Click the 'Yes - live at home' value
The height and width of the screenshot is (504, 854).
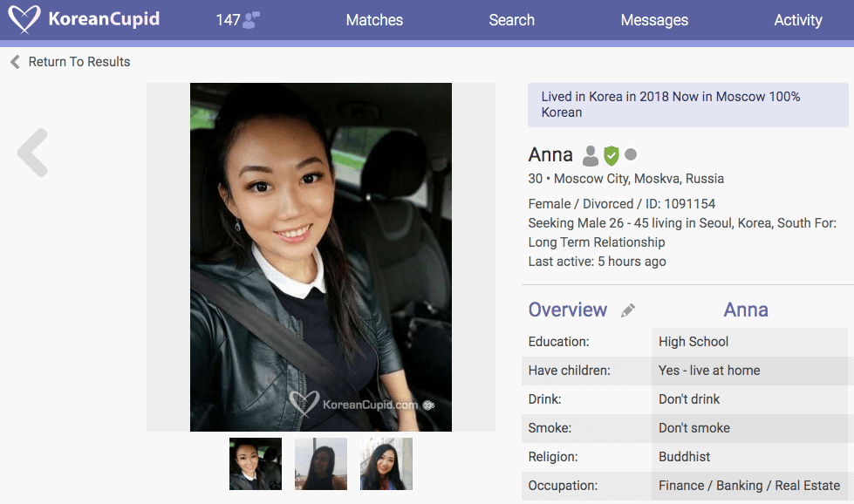pos(709,371)
